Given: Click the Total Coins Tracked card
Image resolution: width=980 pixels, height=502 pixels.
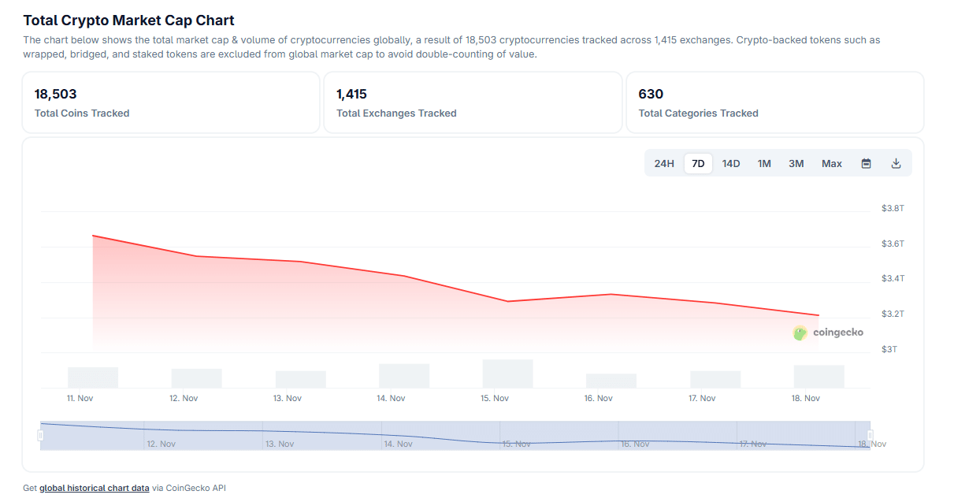Looking at the screenshot, I should point(171,102).
